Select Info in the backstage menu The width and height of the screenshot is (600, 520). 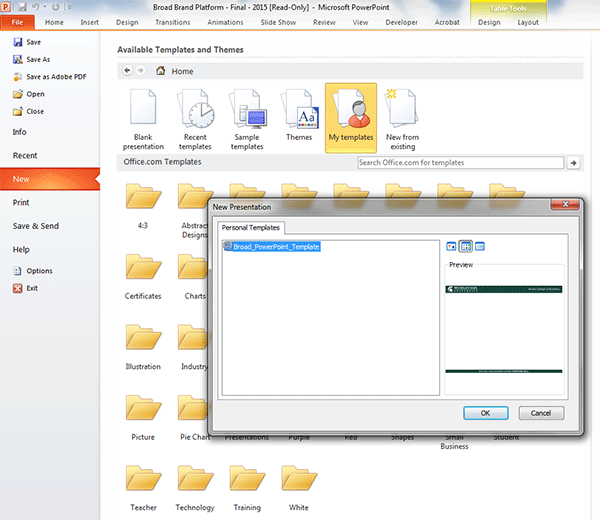pos(20,132)
